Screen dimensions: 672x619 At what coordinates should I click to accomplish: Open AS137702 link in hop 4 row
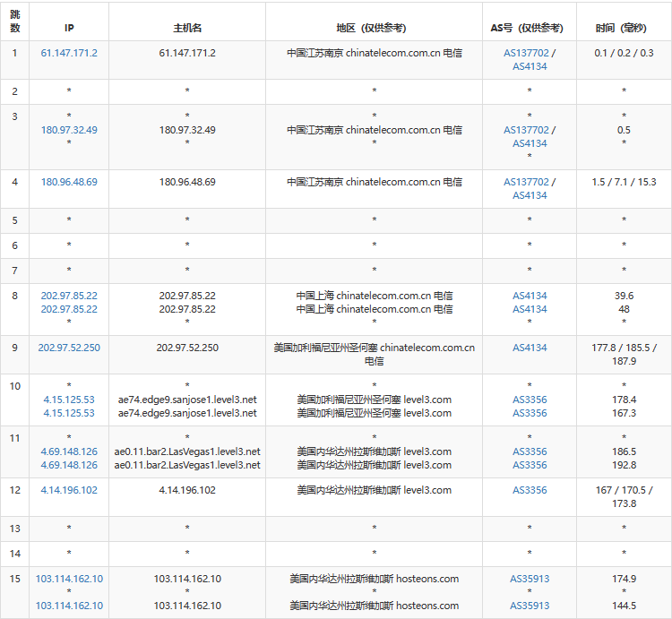click(526, 182)
